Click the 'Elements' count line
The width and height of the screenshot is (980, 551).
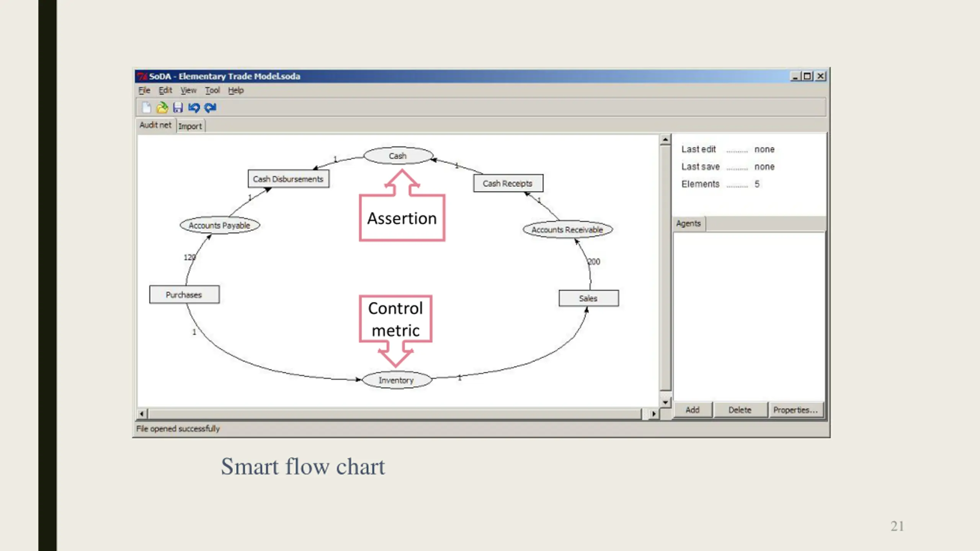click(720, 184)
